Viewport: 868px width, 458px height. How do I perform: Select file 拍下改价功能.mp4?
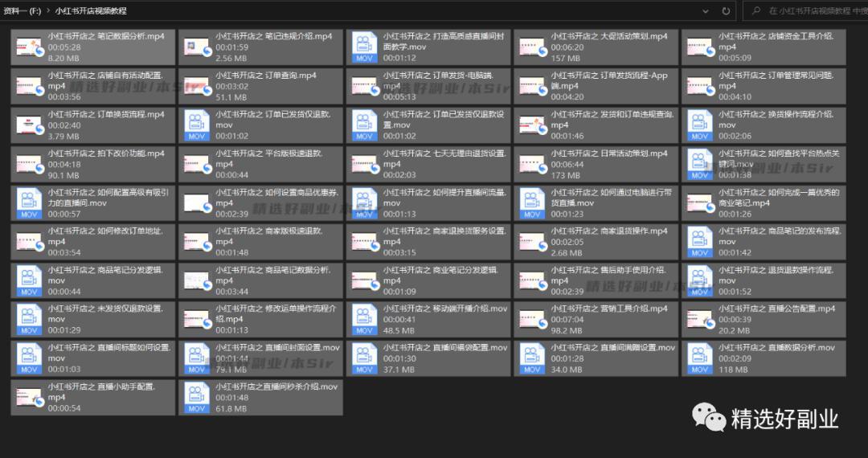click(x=93, y=164)
